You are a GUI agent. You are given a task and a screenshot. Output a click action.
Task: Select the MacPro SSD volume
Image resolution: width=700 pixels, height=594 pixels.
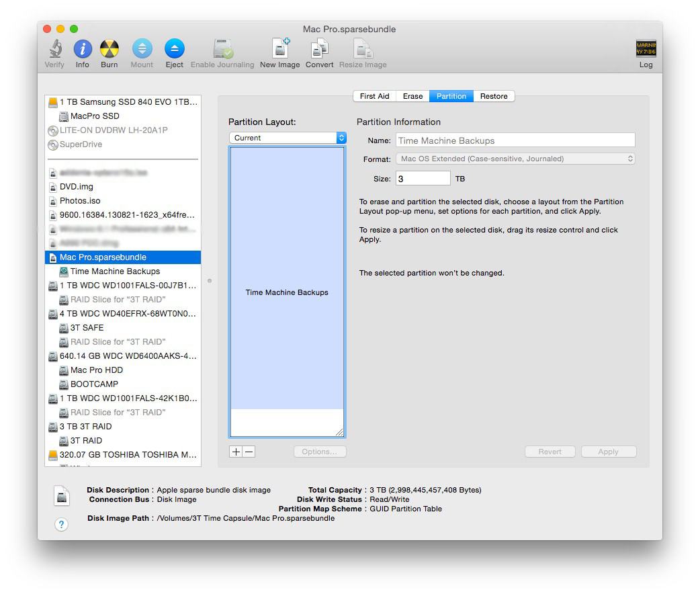123,116
